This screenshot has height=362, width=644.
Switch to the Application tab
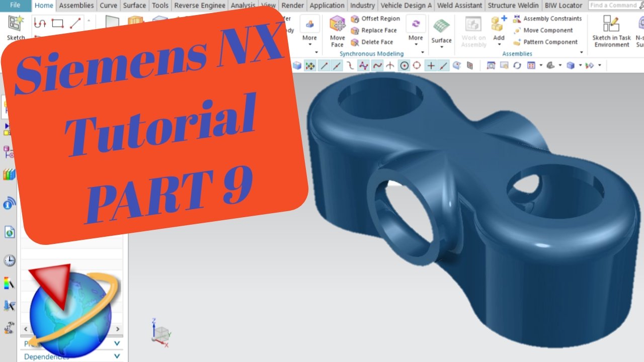pos(327,6)
